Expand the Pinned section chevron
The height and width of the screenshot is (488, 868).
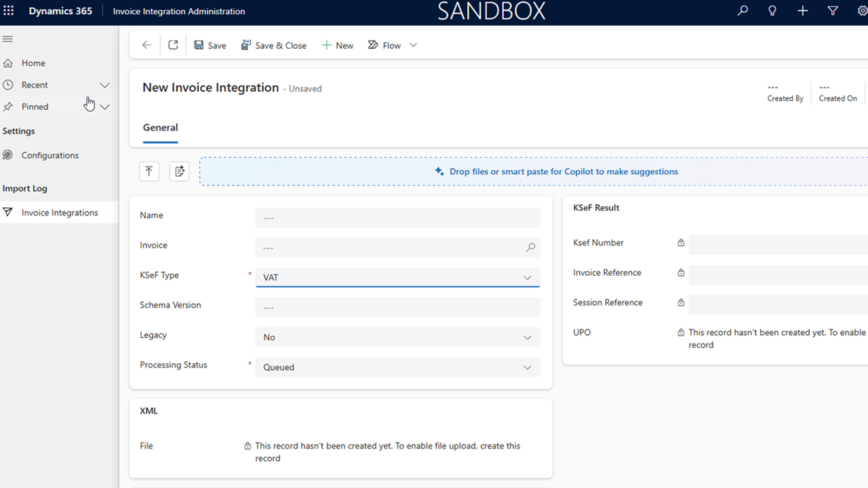click(x=104, y=107)
